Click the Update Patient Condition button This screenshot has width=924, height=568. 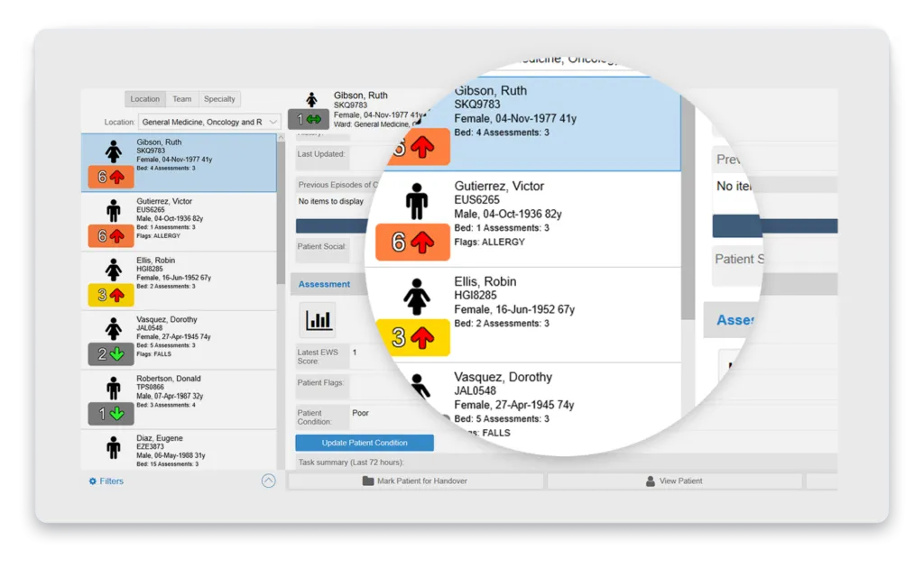tap(365, 443)
